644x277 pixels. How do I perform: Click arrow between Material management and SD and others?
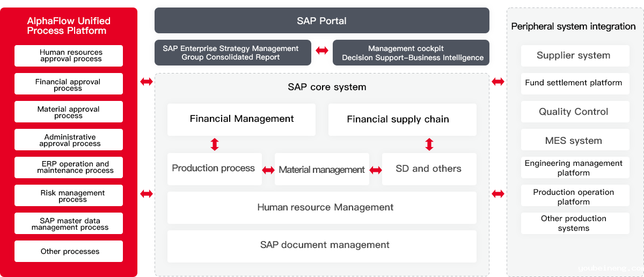tap(376, 170)
